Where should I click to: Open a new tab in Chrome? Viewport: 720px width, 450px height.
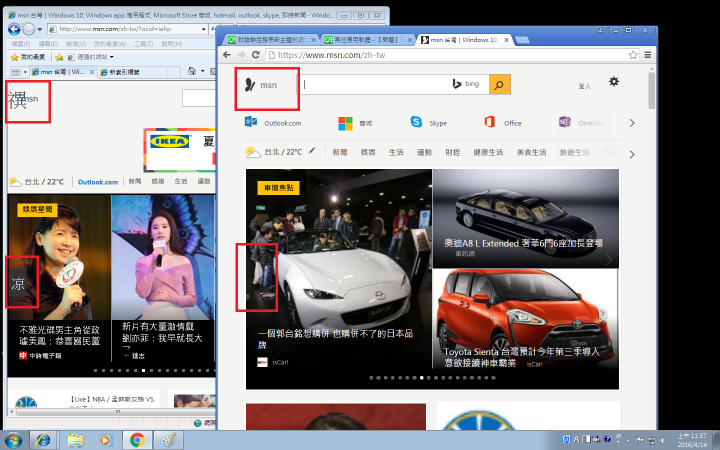523,40
